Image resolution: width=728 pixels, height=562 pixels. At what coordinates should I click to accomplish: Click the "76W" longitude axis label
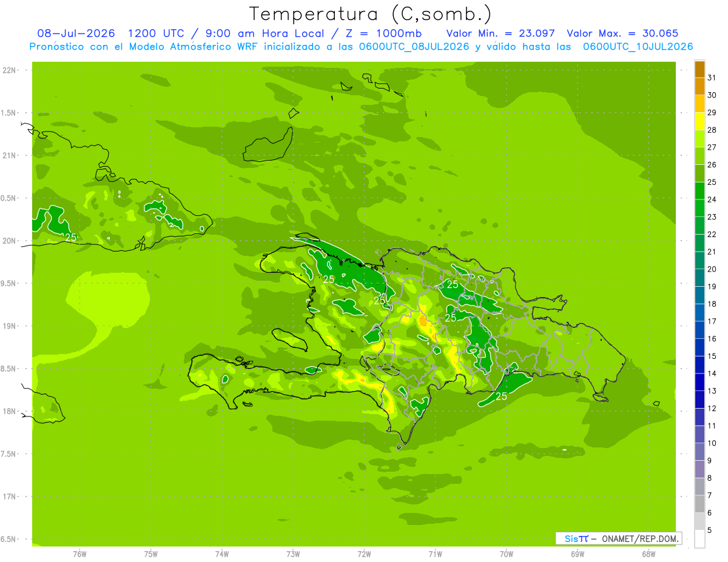(x=79, y=554)
